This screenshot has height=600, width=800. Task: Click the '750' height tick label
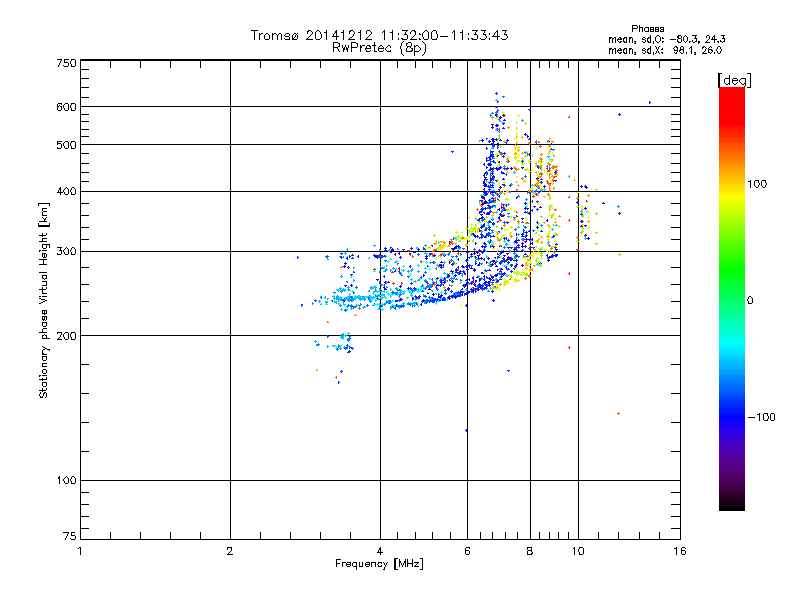point(67,63)
